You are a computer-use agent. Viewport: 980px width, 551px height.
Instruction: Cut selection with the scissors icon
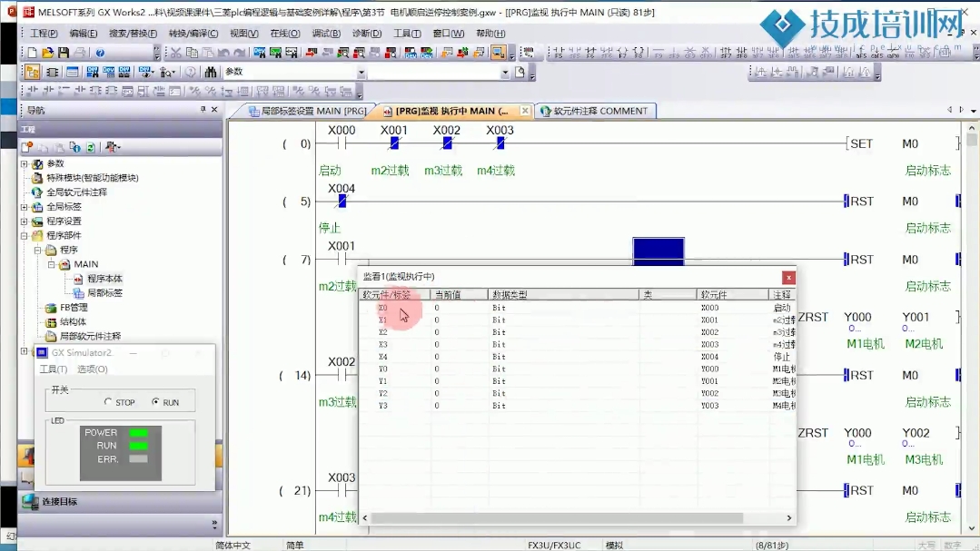click(x=175, y=53)
